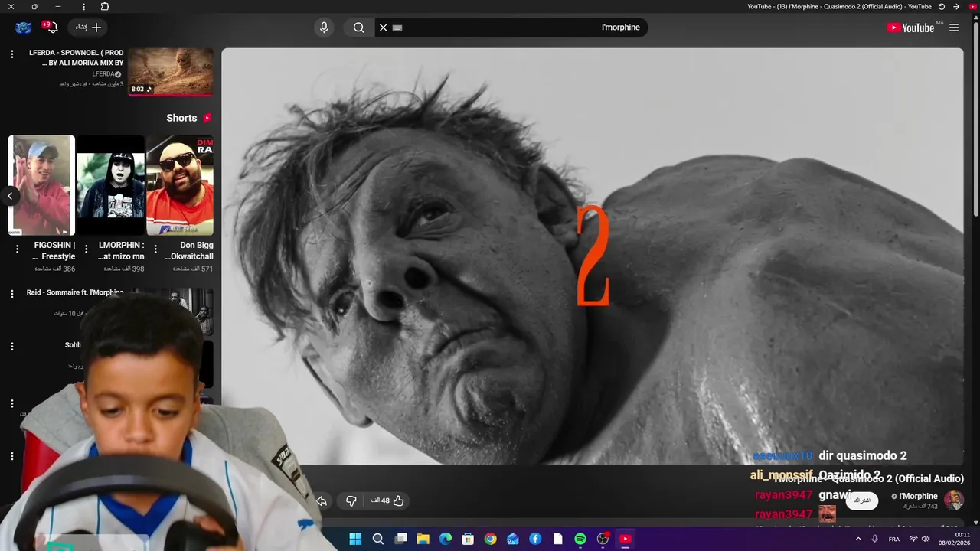
Task: Open Raid - Sommaire ft. l'Morphine video
Action: click(x=75, y=292)
